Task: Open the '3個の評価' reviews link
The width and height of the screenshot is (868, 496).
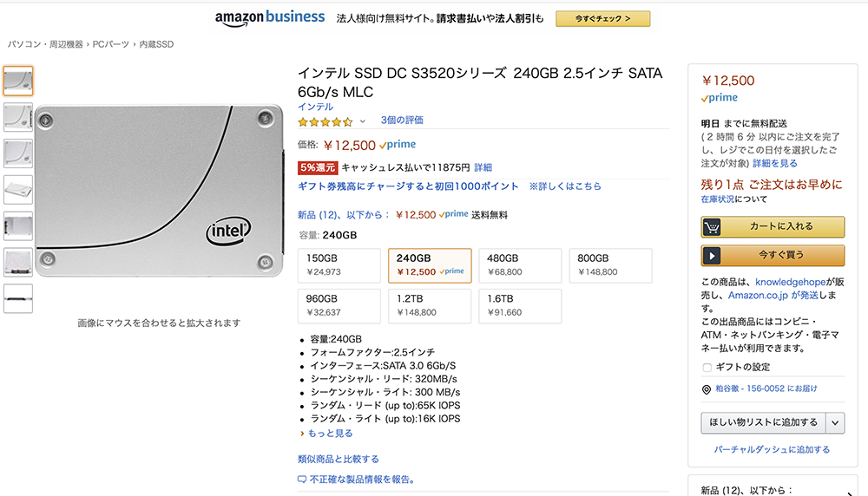Action: pos(402,121)
